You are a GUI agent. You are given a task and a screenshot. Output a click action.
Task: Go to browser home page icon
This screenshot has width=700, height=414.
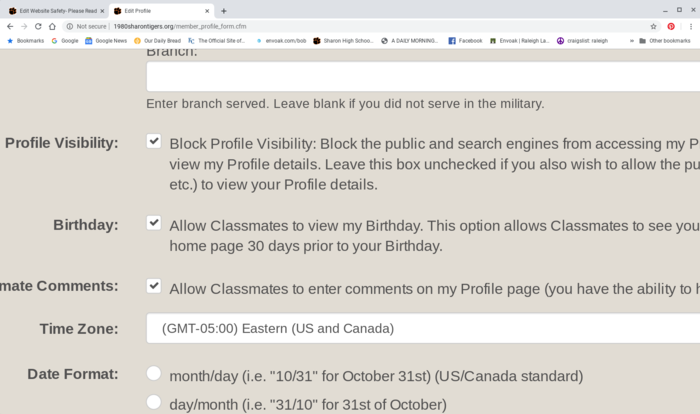(x=52, y=26)
